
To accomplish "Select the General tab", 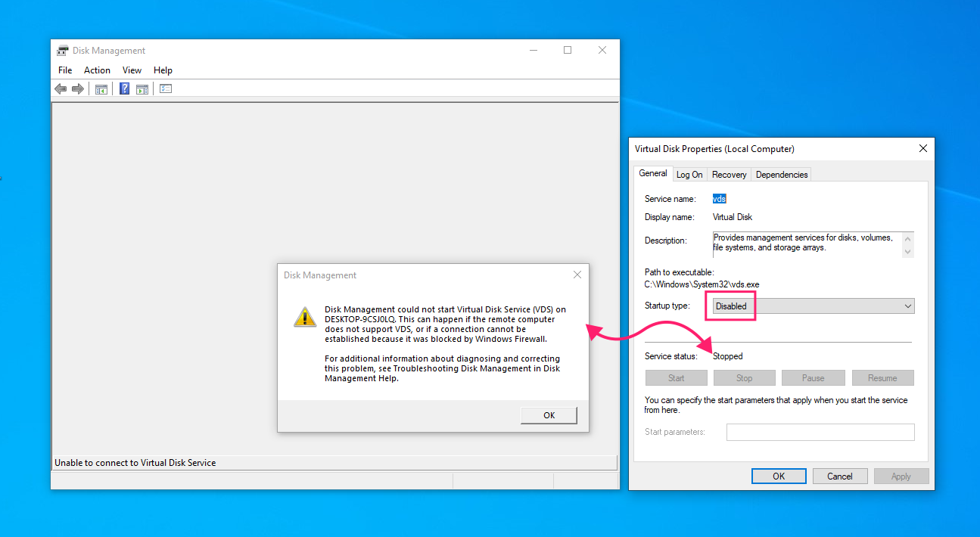I will (x=653, y=173).
